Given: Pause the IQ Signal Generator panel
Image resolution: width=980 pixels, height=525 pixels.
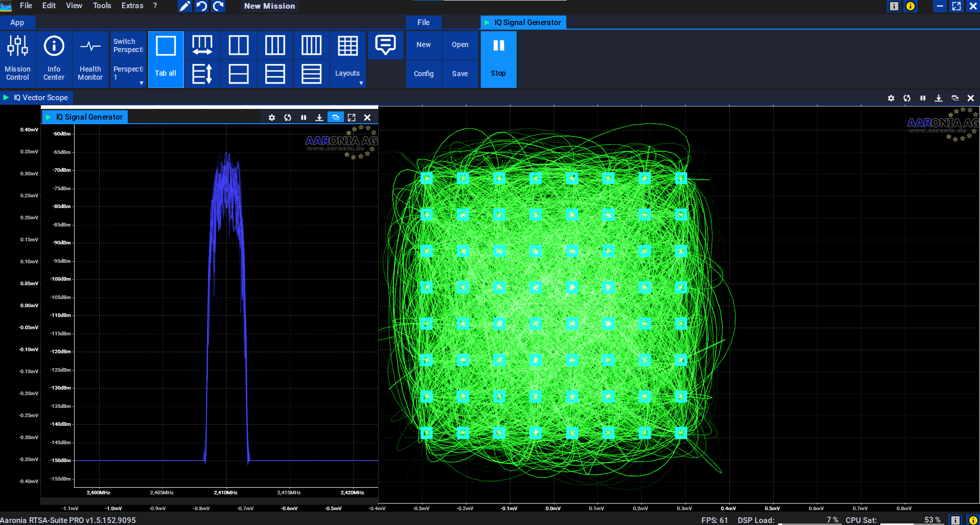Looking at the screenshot, I should coord(304,118).
